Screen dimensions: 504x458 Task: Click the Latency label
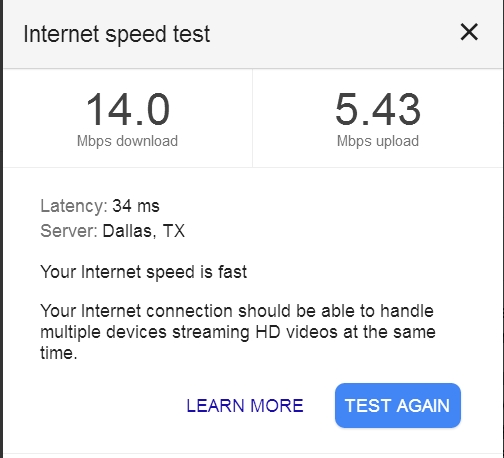tap(74, 206)
